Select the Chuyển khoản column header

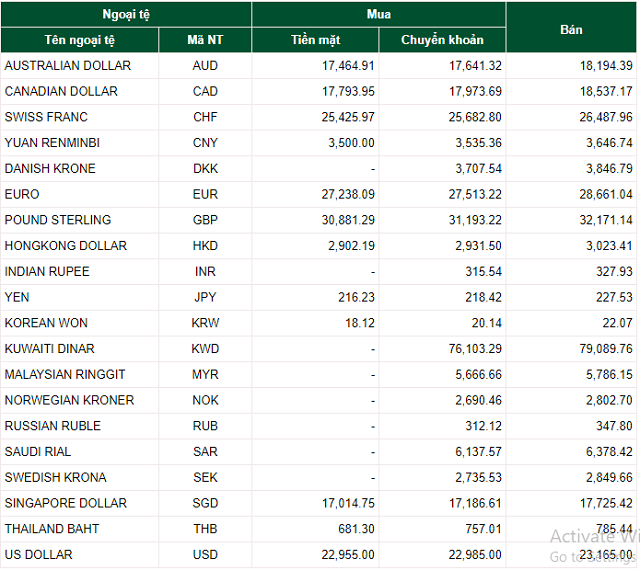pos(442,40)
